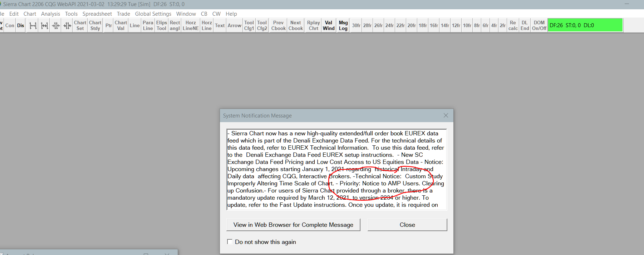Click the bold-arrow expand bar spacing icon
Image resolution: width=644 pixels, height=255 pixels.
[44, 25]
